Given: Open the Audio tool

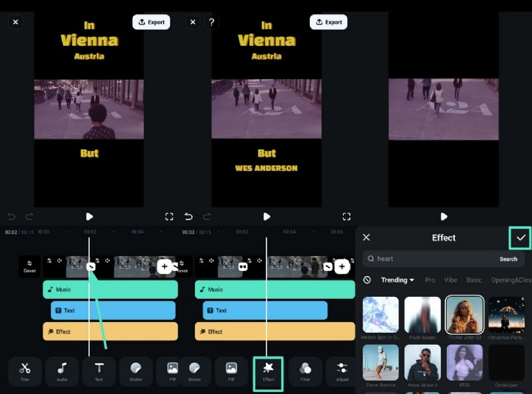Looking at the screenshot, I should point(62,373).
